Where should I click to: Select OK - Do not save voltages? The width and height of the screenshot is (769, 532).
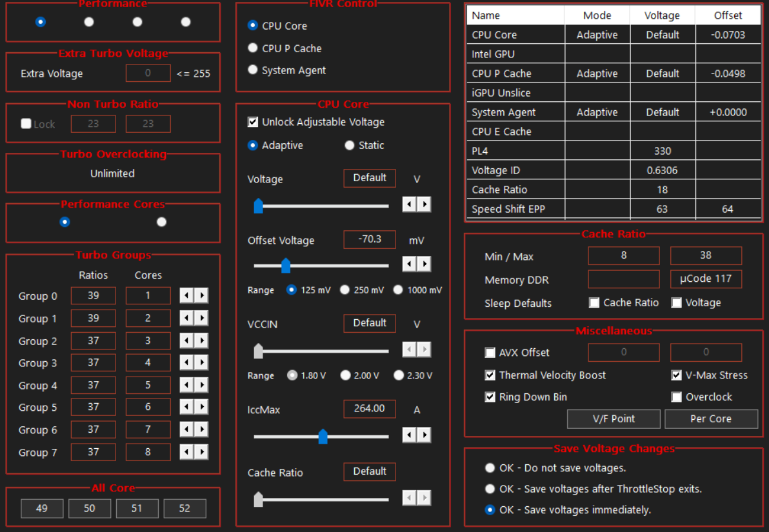coord(490,468)
